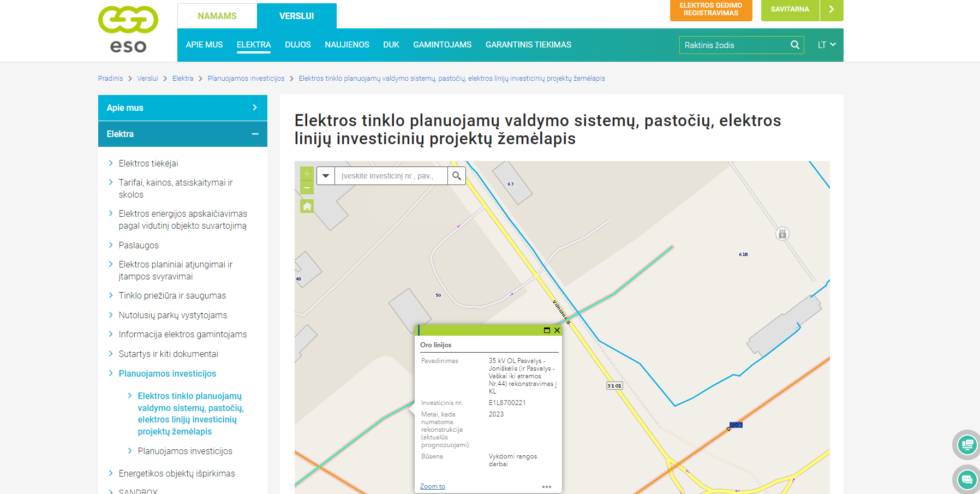
Task: Reset map to the default home extent
Action: coord(307,206)
